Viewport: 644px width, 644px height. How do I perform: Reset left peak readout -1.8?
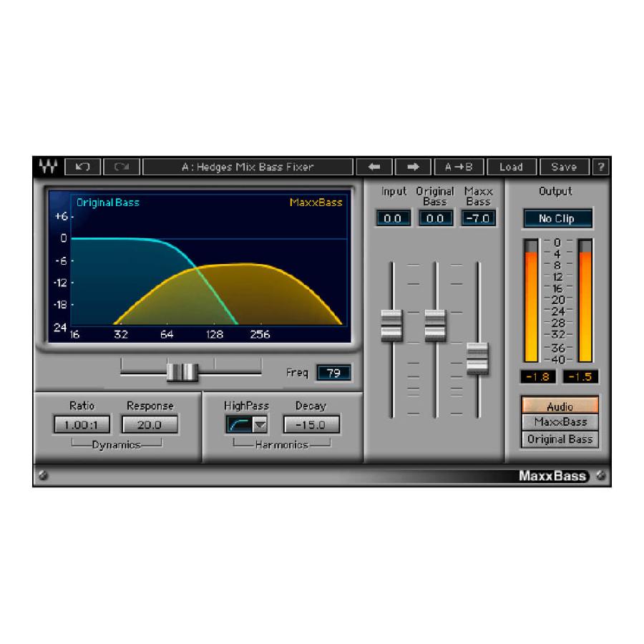pos(537,376)
